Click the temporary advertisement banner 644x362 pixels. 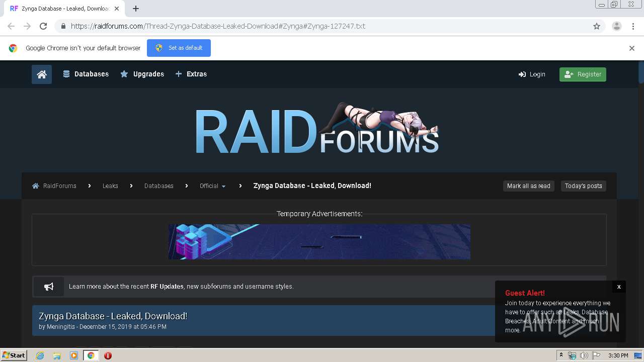(319, 242)
